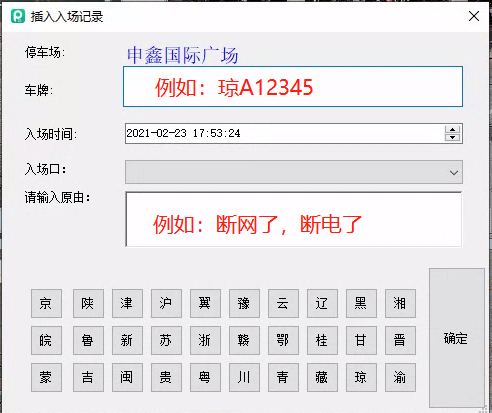Decrease entry time with down stepper arrow

click(x=452, y=137)
